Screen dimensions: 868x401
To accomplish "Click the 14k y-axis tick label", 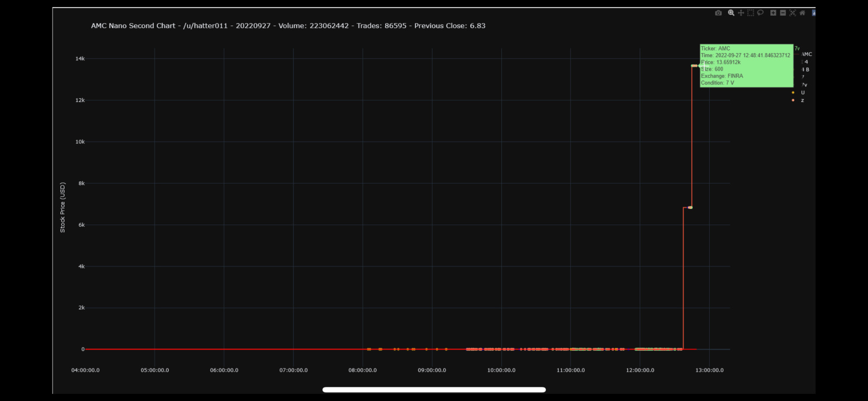I will 80,59.
